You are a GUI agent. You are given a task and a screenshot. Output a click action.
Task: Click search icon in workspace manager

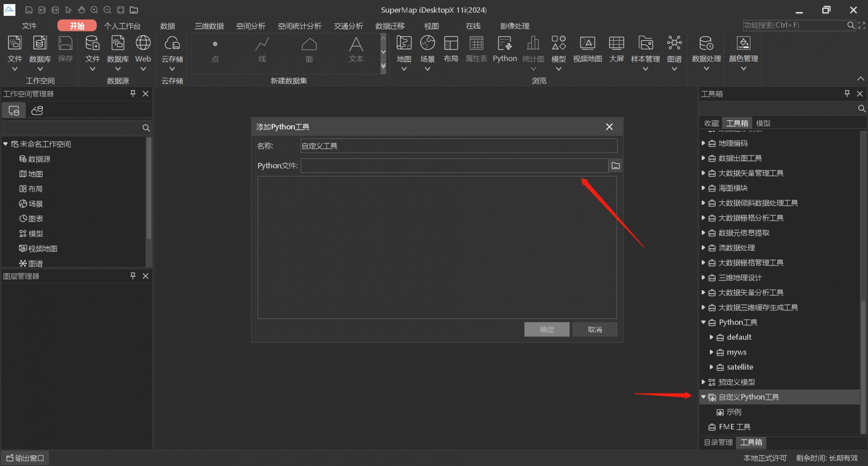tap(146, 128)
